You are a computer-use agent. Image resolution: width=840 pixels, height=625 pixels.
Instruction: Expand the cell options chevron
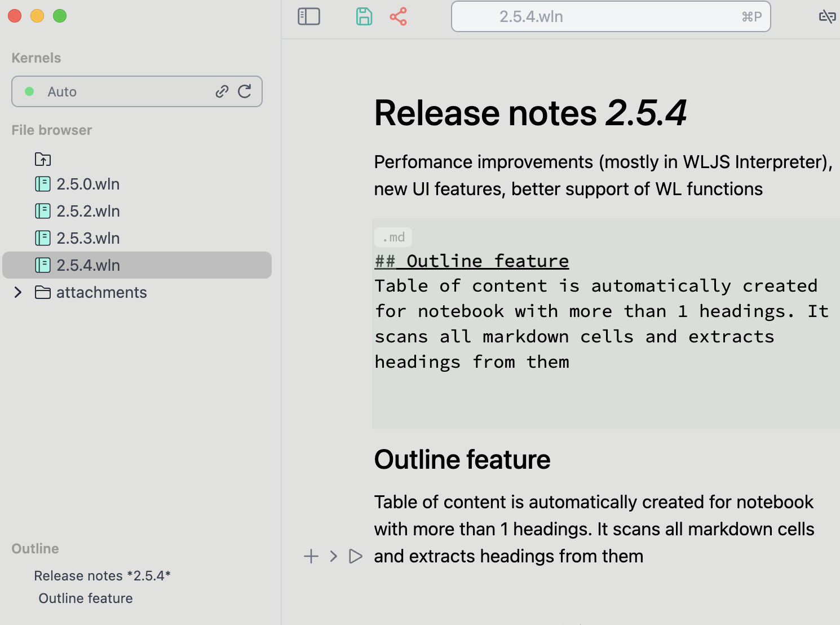click(x=334, y=556)
